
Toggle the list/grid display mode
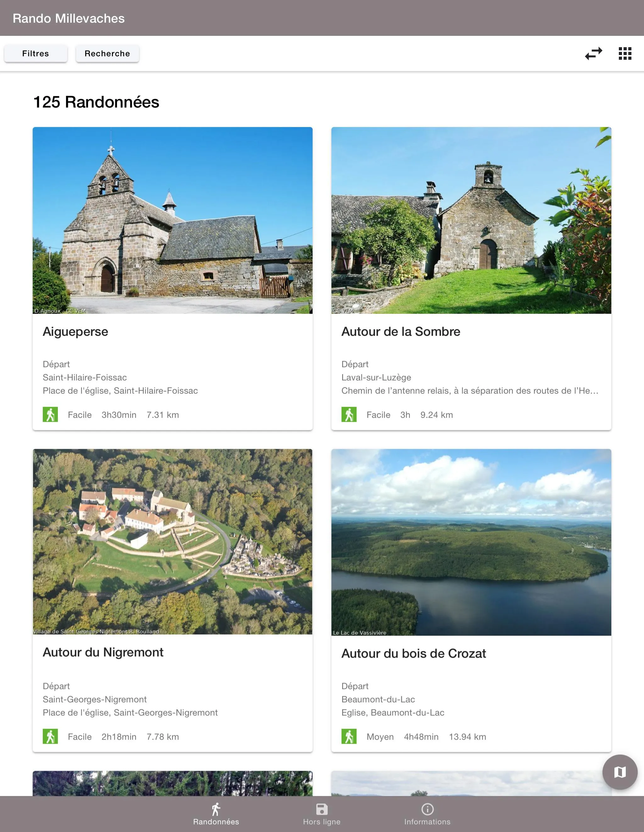(625, 53)
